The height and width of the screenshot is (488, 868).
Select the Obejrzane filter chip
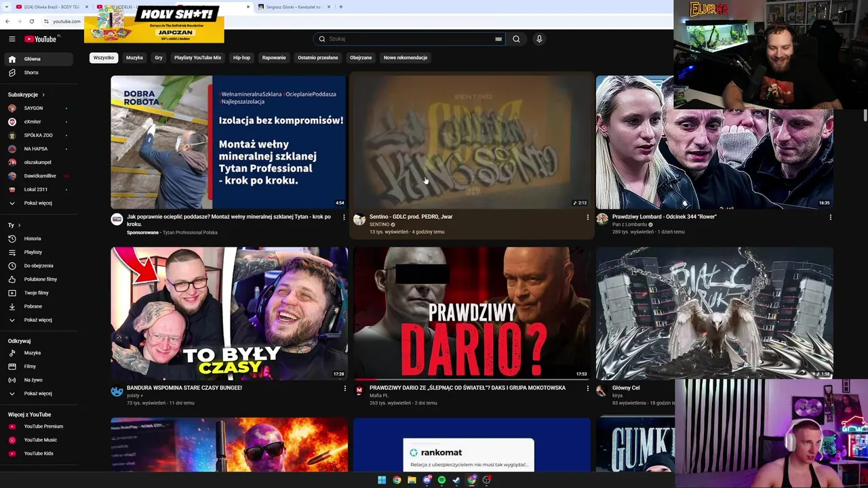click(361, 58)
